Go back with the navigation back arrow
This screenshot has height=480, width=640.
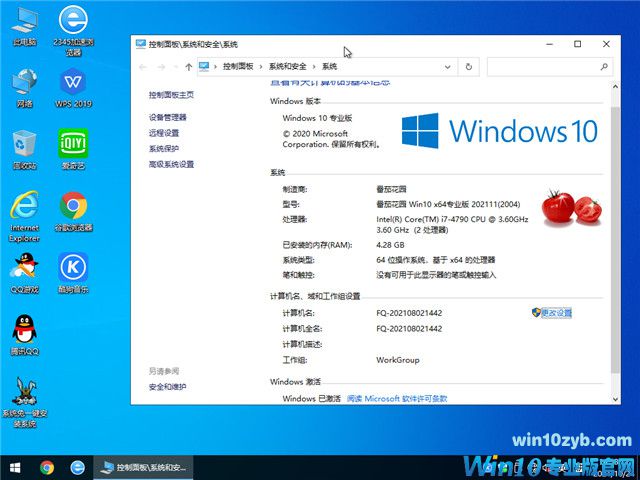coord(143,67)
